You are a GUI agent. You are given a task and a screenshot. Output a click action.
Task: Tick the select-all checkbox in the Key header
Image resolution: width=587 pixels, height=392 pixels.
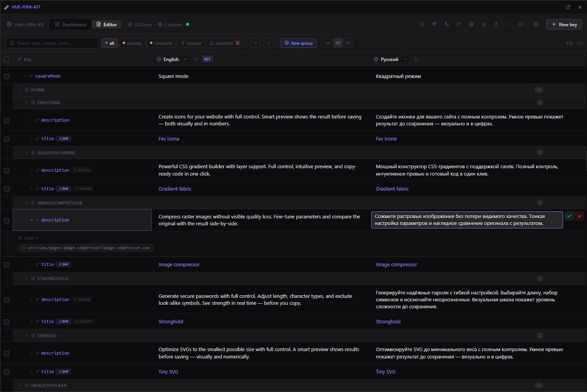[7, 59]
